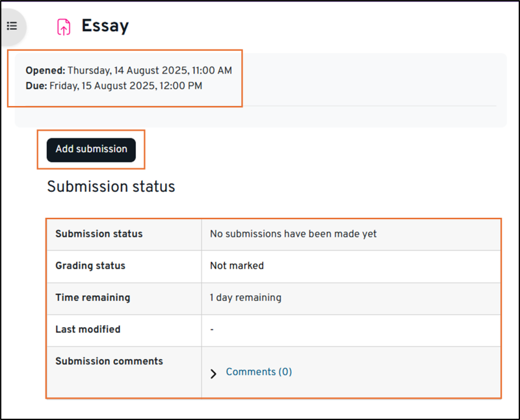Click the Grading status row label
This screenshot has width=520, height=420.
[90, 266]
